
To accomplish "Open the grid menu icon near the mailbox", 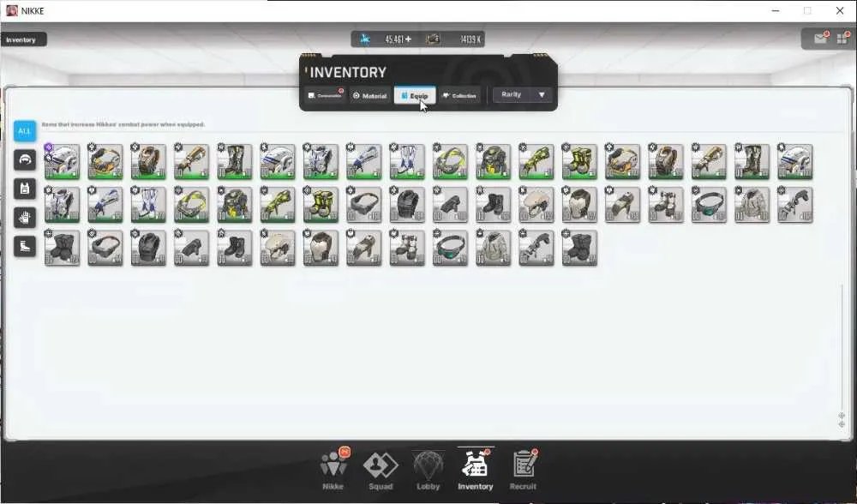I will click(x=842, y=39).
